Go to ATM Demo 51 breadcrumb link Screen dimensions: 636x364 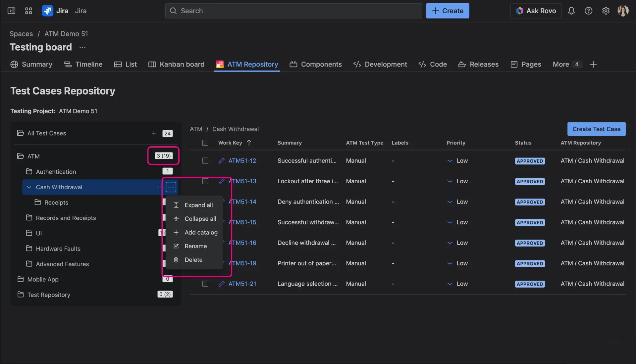click(x=66, y=34)
